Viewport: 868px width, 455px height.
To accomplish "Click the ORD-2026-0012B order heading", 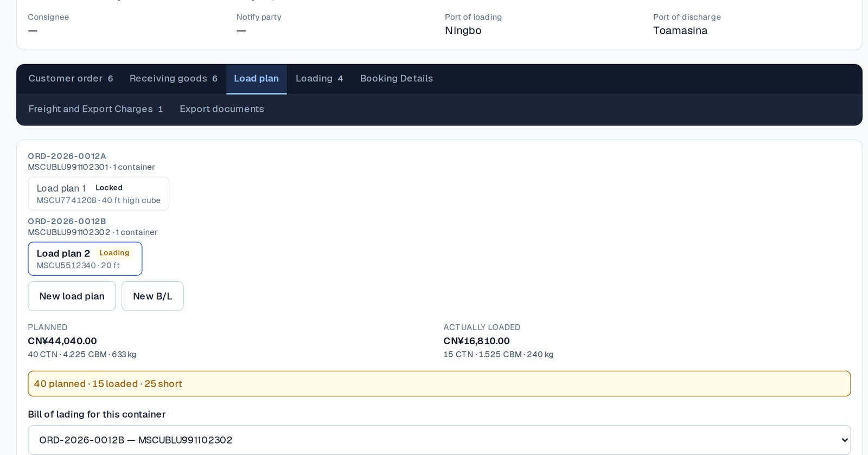I will pyautogui.click(x=67, y=222).
